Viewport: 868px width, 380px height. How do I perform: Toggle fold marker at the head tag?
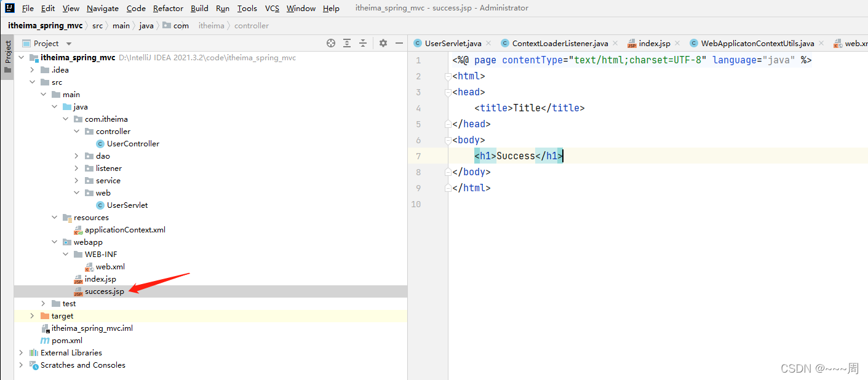point(448,92)
